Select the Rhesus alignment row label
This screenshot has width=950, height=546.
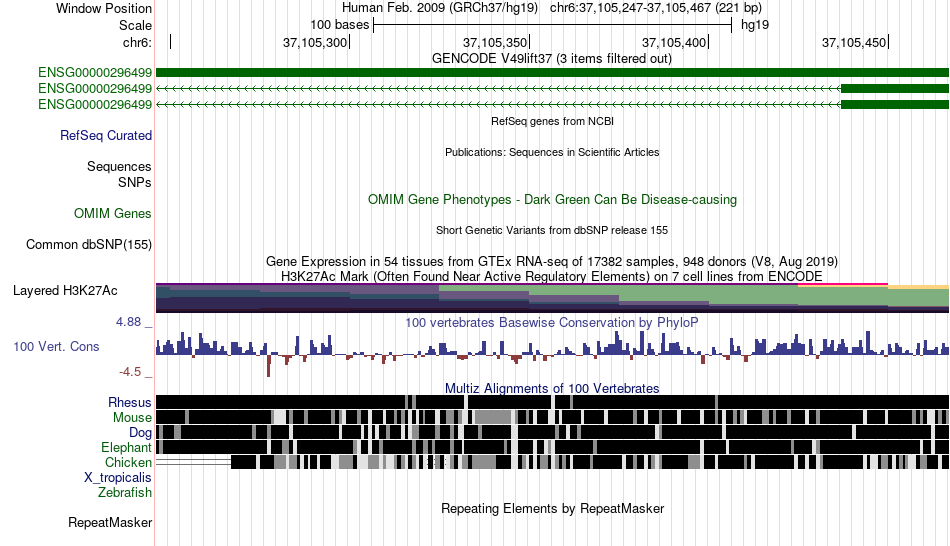pyautogui.click(x=129, y=402)
